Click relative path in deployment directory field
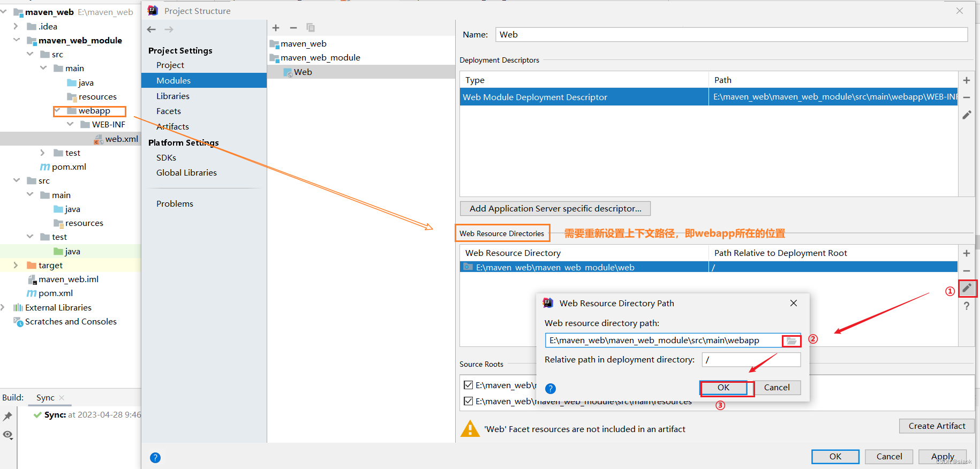 tap(751, 360)
